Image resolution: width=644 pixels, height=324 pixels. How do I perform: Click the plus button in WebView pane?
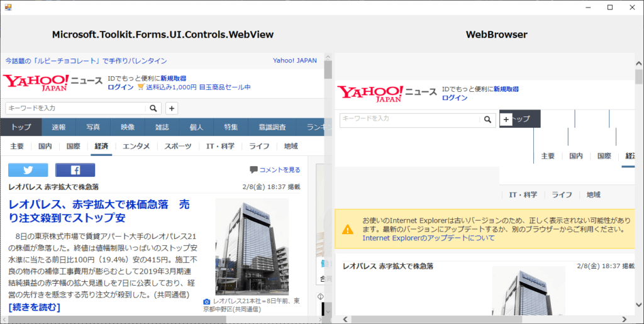tap(172, 108)
